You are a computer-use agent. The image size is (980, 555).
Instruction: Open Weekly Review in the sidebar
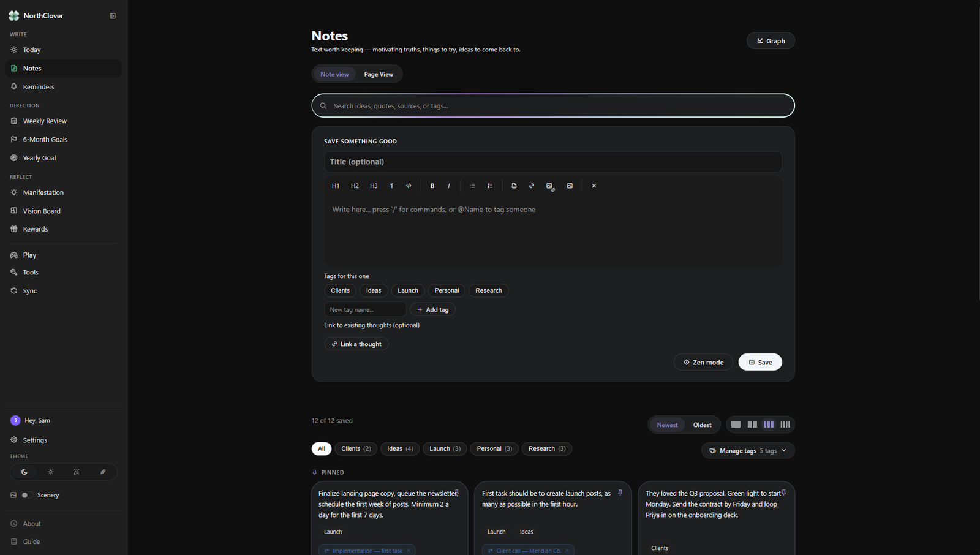pyautogui.click(x=64, y=121)
